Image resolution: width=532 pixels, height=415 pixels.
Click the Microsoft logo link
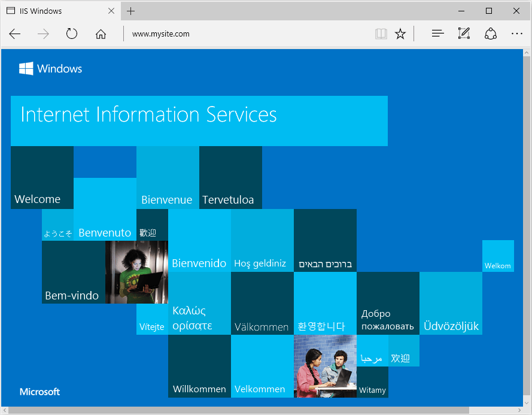coord(39,392)
